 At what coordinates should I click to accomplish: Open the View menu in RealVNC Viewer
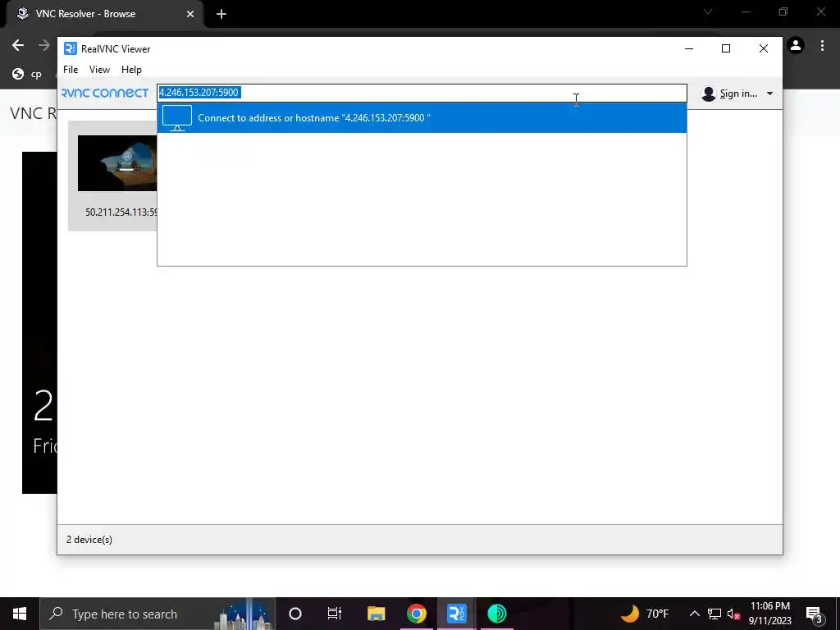tap(99, 70)
